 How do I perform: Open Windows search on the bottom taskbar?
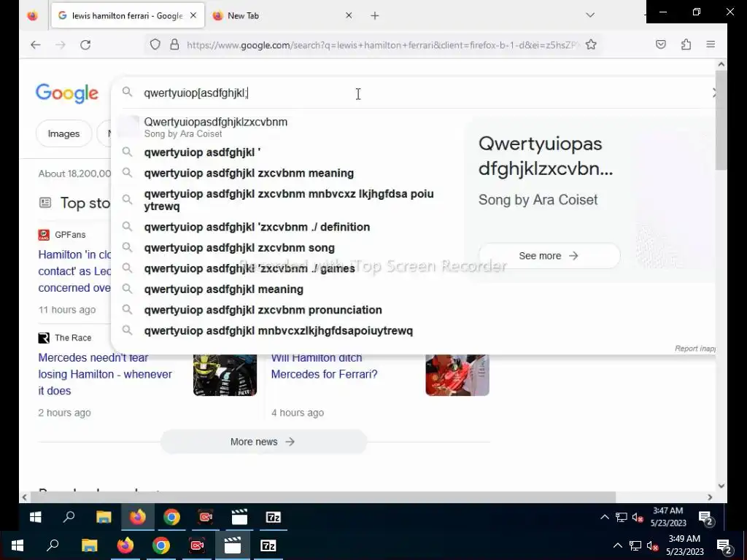pos(53,545)
